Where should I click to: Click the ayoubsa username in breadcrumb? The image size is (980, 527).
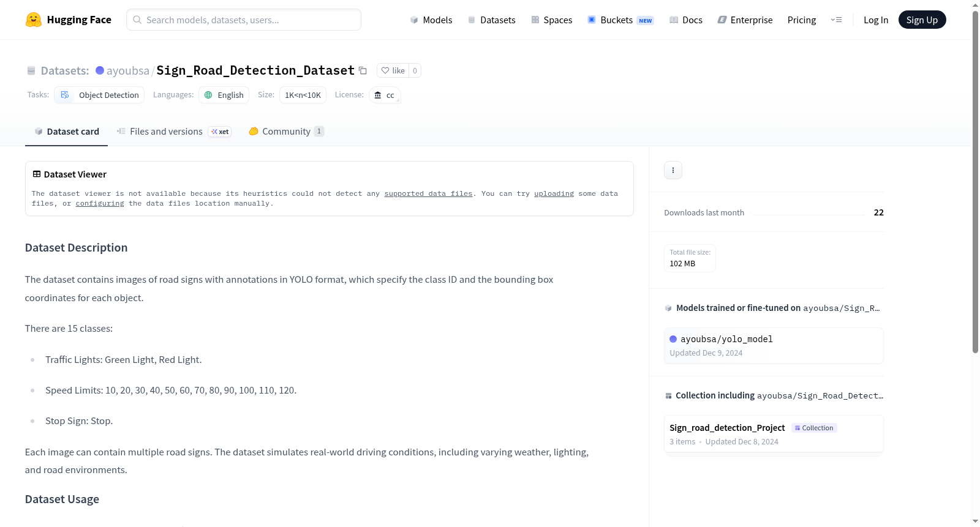pos(128,70)
